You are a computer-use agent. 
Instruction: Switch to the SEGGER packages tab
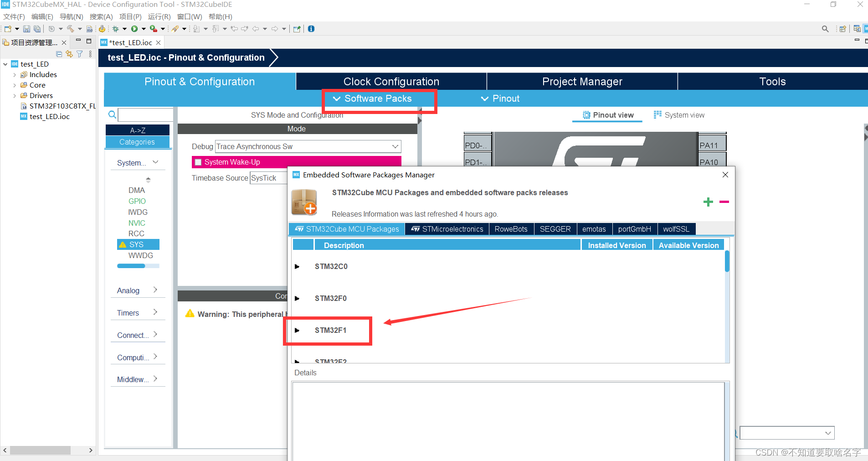[x=555, y=229]
